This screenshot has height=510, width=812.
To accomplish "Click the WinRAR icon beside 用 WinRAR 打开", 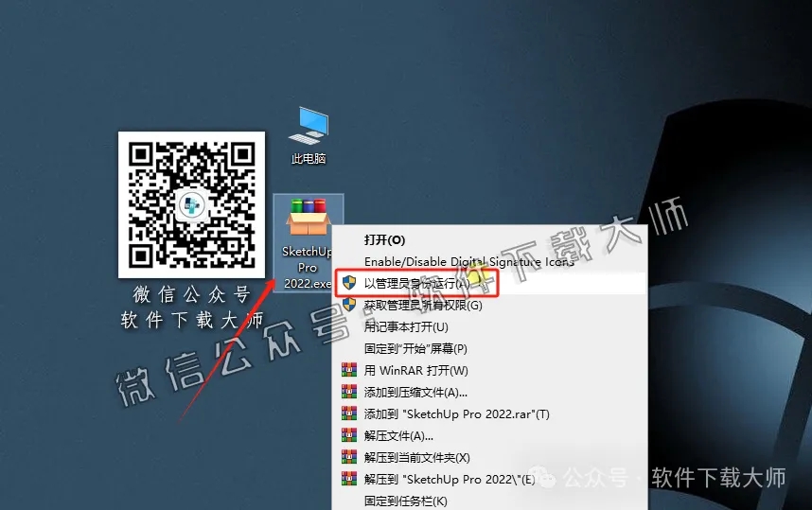I will pyautogui.click(x=349, y=370).
